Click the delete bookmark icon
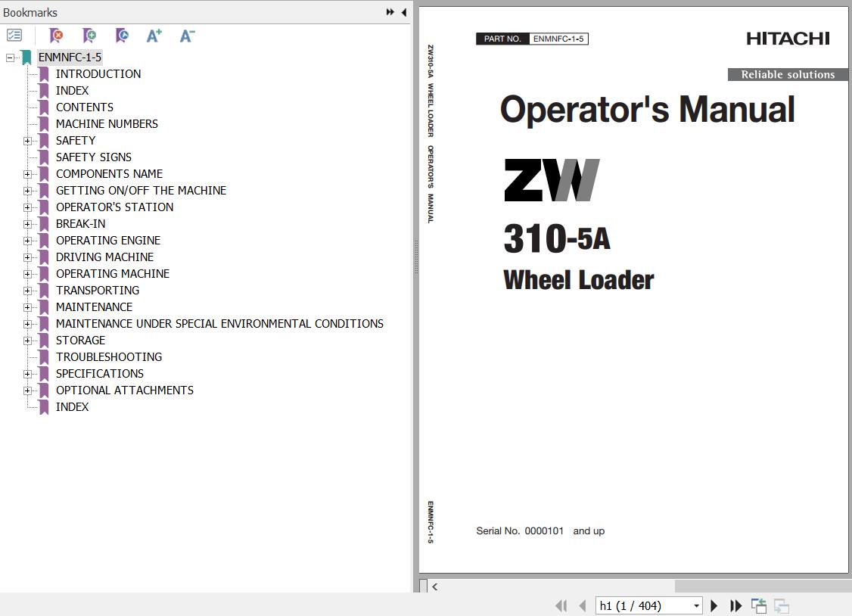Screen dimensions: 852x616 point(55,36)
